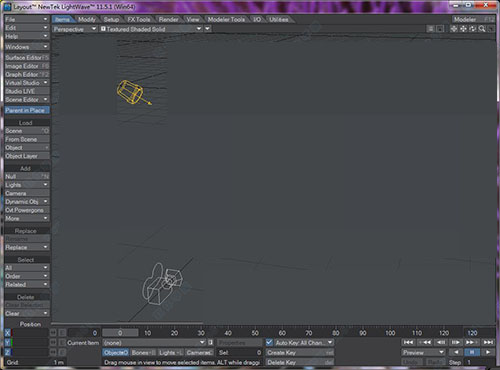Jump to the first frame
The height and width of the screenshot is (370, 500).
pos(408,342)
